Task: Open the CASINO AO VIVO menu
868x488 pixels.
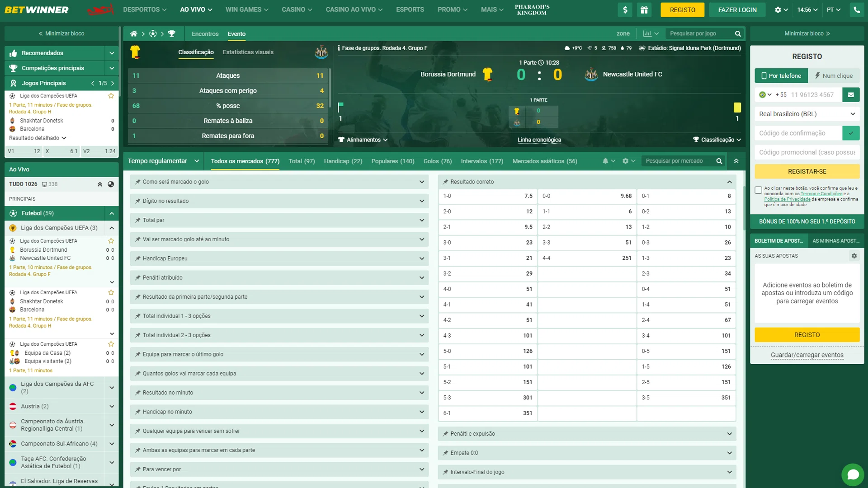Action: (x=354, y=9)
